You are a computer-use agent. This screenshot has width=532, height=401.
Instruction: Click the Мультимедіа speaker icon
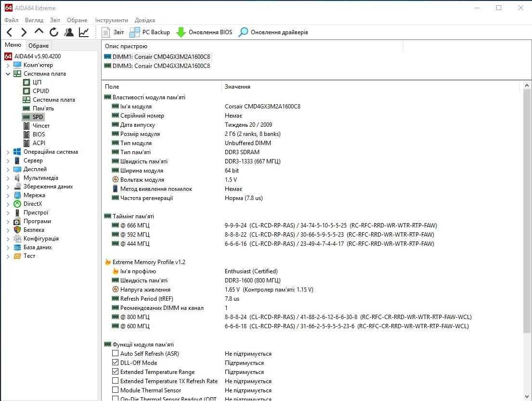point(17,178)
